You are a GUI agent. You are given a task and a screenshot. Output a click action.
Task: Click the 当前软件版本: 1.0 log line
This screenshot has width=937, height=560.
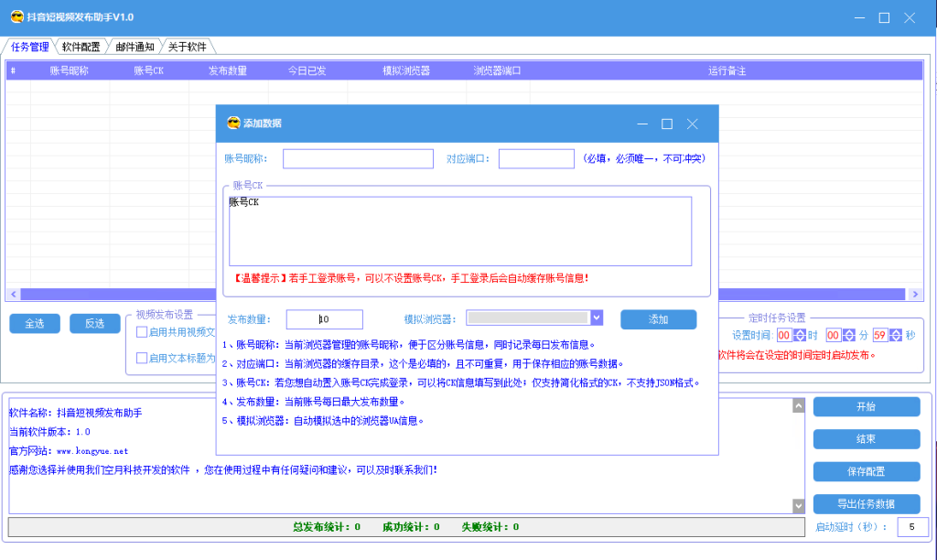coord(49,432)
